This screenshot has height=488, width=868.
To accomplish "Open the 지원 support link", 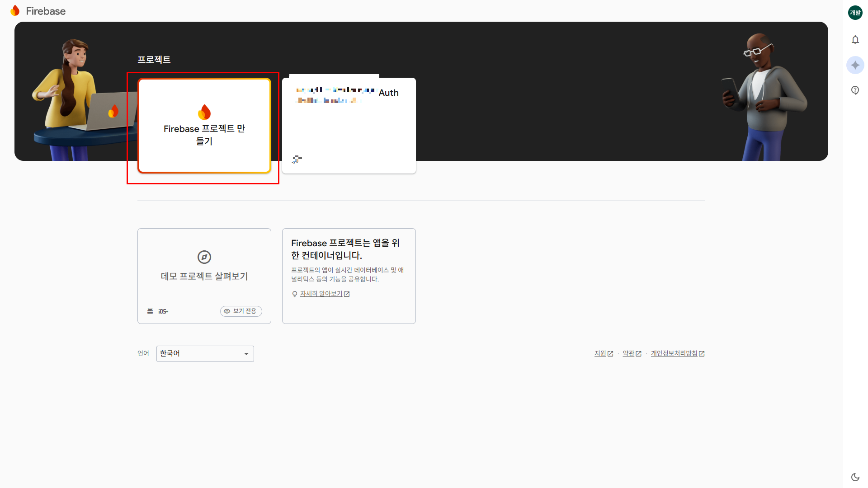I will [600, 353].
